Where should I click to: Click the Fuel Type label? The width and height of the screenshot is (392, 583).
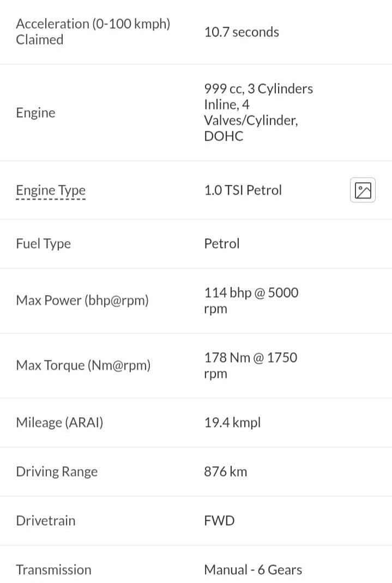pyautogui.click(x=43, y=244)
